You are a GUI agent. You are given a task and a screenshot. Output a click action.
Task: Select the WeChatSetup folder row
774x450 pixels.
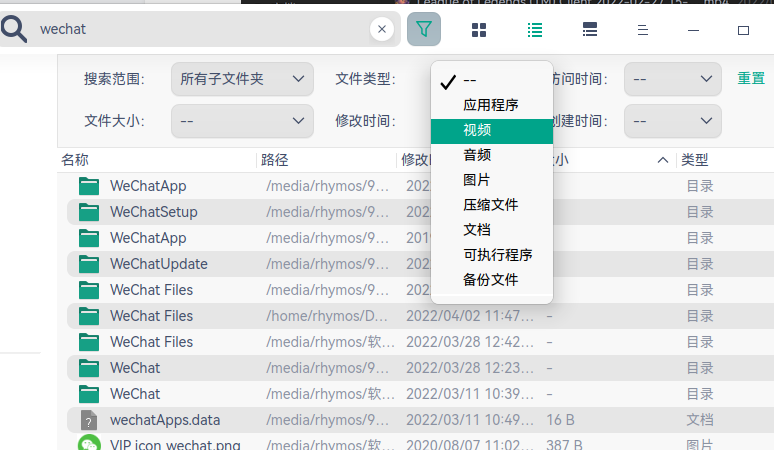coord(421,212)
